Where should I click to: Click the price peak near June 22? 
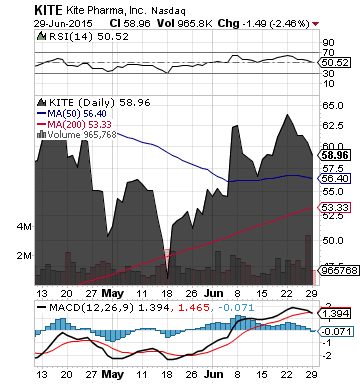287,115
